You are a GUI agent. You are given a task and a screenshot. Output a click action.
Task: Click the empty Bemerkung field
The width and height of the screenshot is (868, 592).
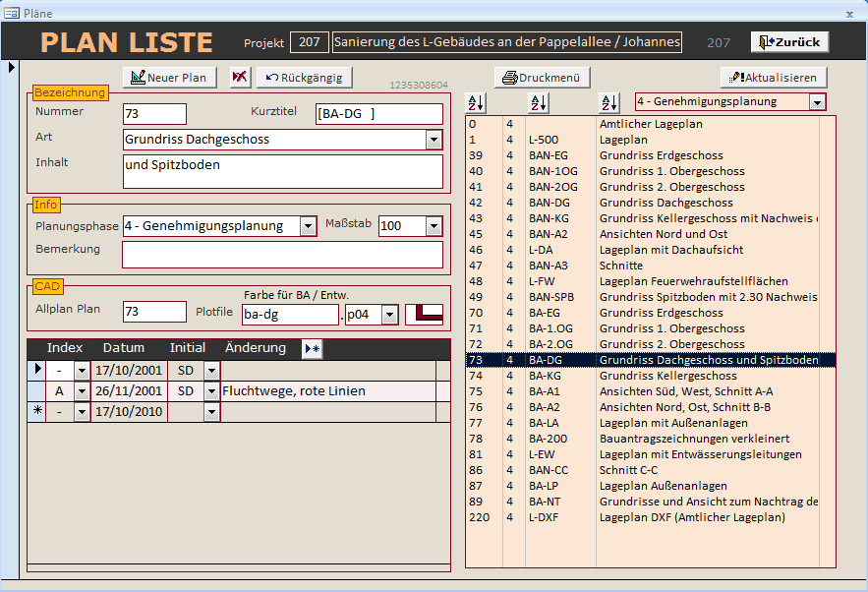click(283, 255)
